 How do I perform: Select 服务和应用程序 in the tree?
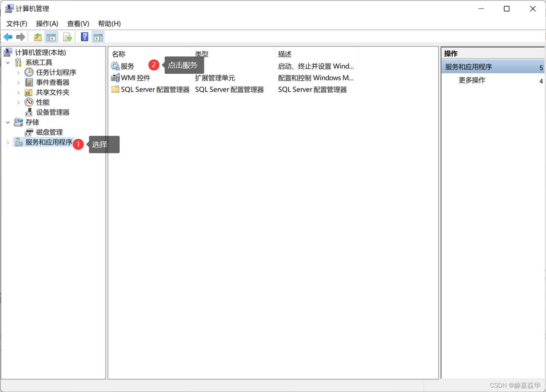(49, 142)
